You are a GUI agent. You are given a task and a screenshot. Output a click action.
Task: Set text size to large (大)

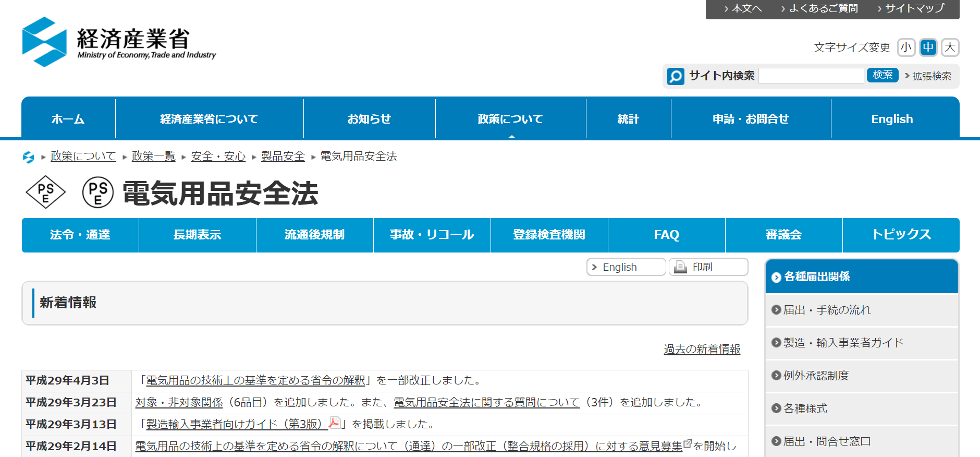(x=950, y=47)
